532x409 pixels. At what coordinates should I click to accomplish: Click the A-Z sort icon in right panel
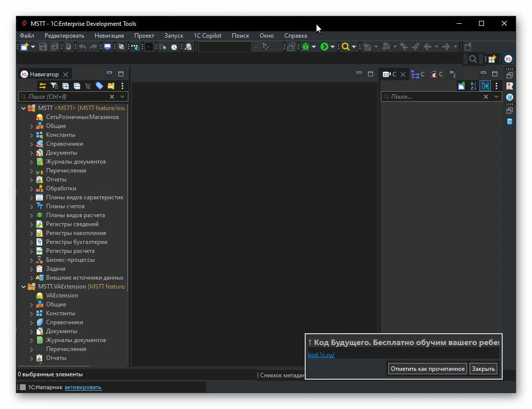click(474, 86)
